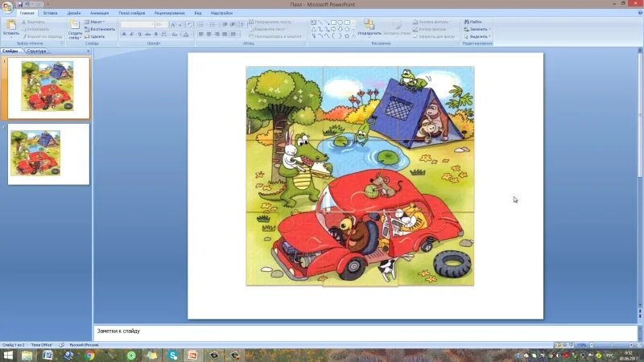This screenshot has width=644, height=362.
Task: Click the numbered list icon
Action: tap(213, 25)
